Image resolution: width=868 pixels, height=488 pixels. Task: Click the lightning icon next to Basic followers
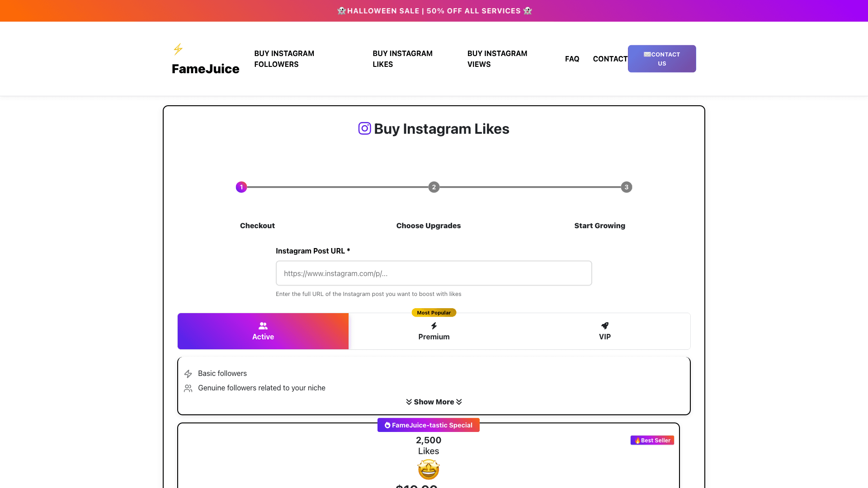coord(188,374)
